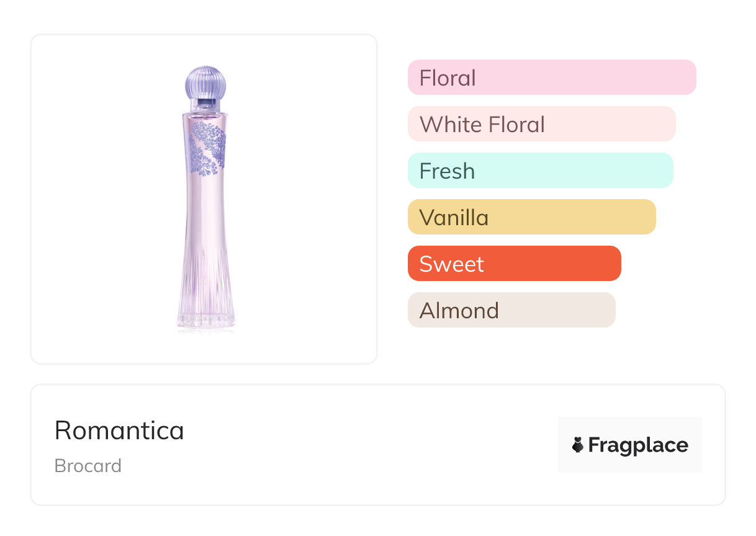Screen dimensions: 756x536
Task: Click the 'Almond' text label
Action: (x=459, y=311)
